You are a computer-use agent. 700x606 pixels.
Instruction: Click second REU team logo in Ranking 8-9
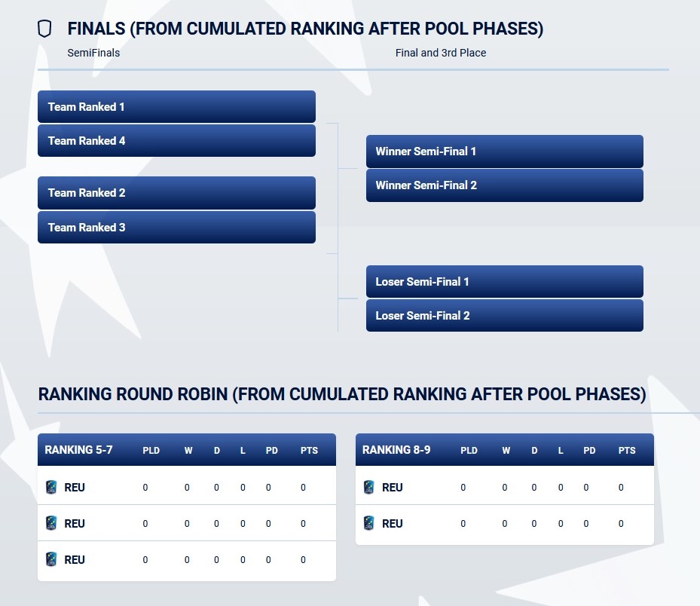pos(369,523)
